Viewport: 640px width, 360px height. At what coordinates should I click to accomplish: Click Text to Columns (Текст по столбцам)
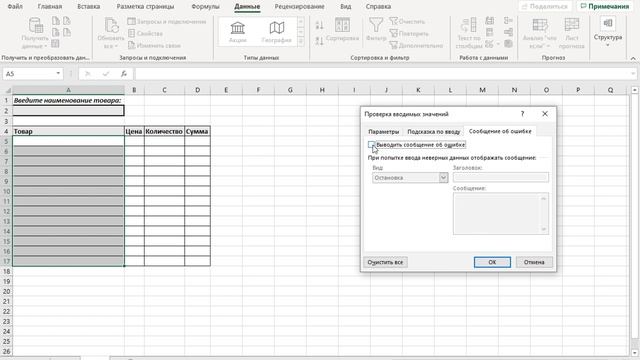pos(469,33)
